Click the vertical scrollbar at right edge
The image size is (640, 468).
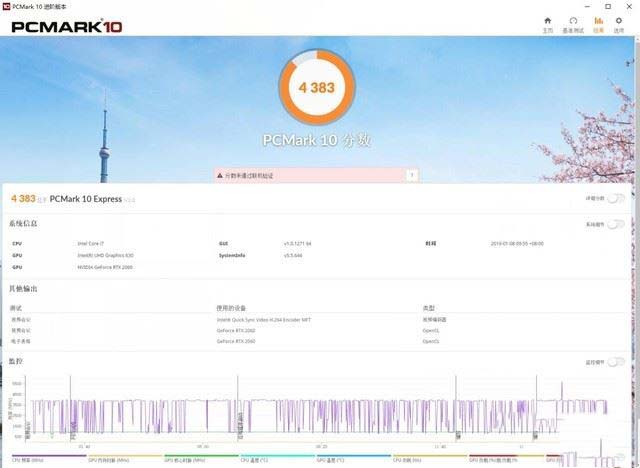point(637,252)
